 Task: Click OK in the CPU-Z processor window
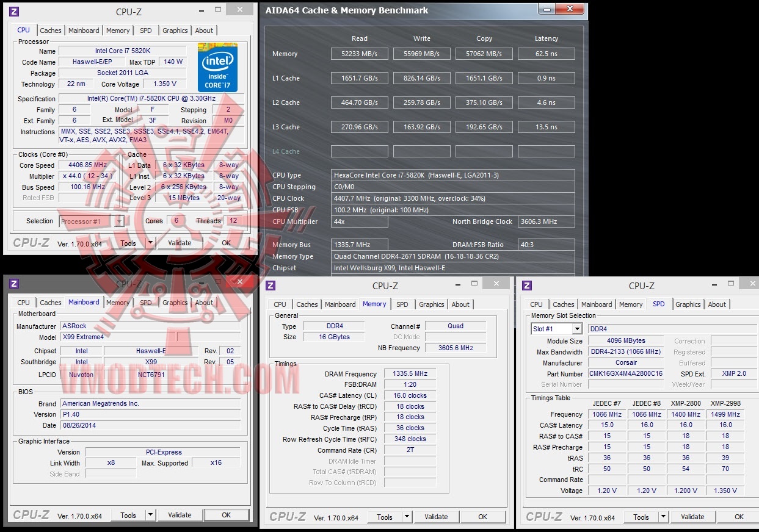coord(226,243)
